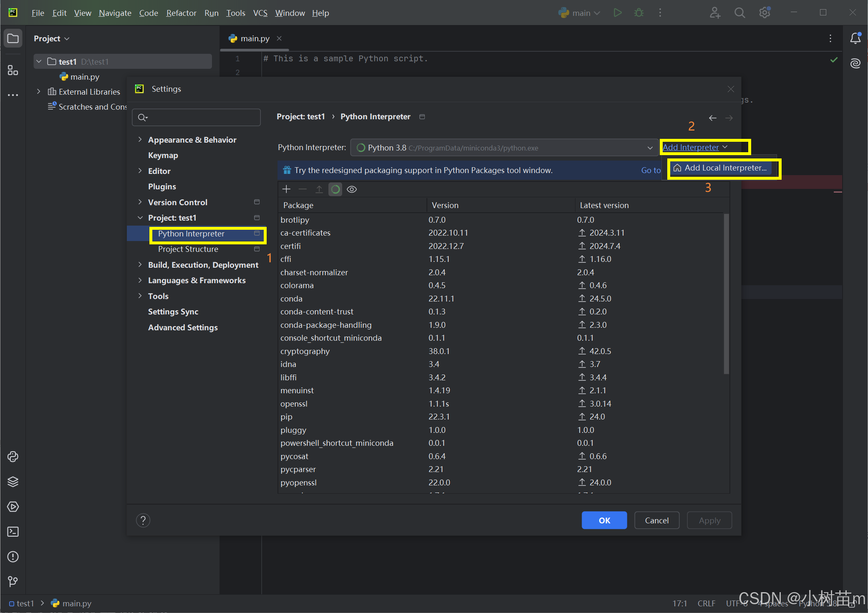Click the Add Interpreter link
Screen dimensions: 868x613
[x=691, y=147]
